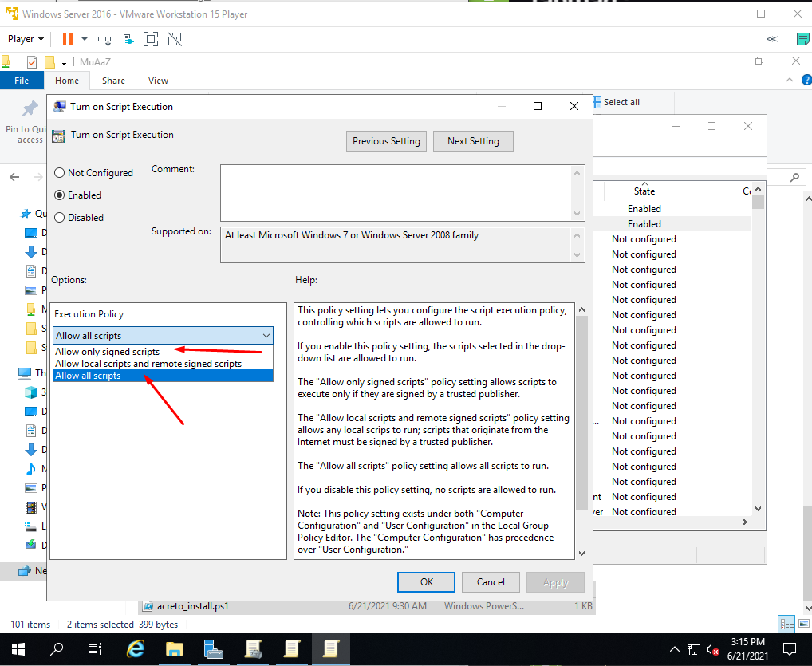812x666 pixels.
Task: Open the Execution Policy combo box
Action: [x=164, y=336]
